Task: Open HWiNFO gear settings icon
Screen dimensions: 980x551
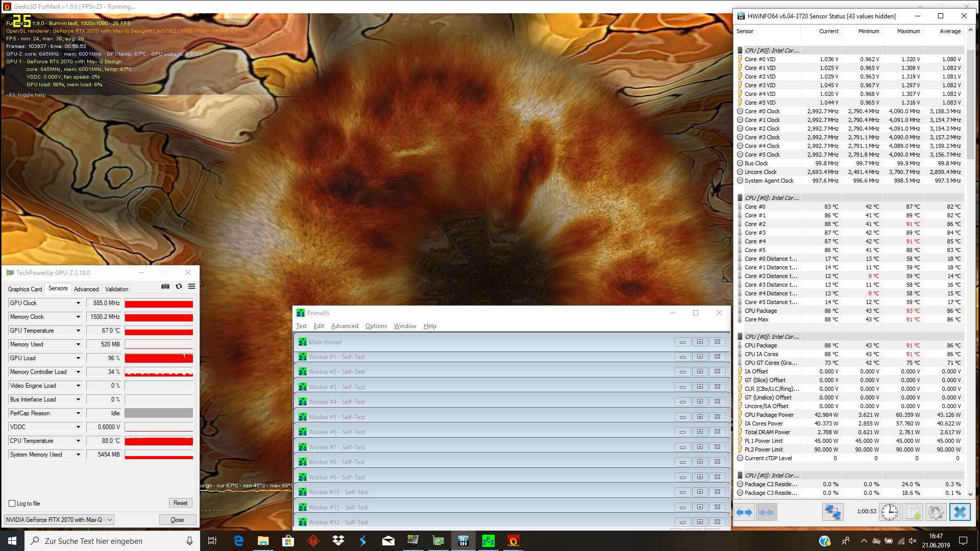Action: point(936,512)
